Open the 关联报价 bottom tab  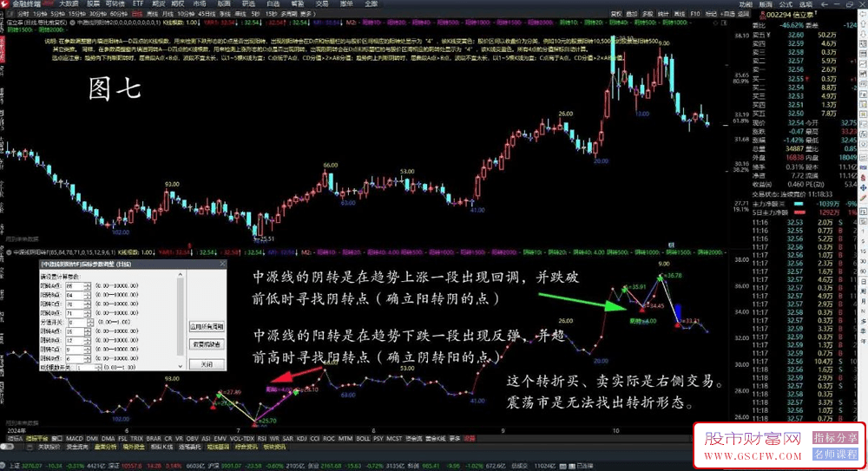coord(49,447)
